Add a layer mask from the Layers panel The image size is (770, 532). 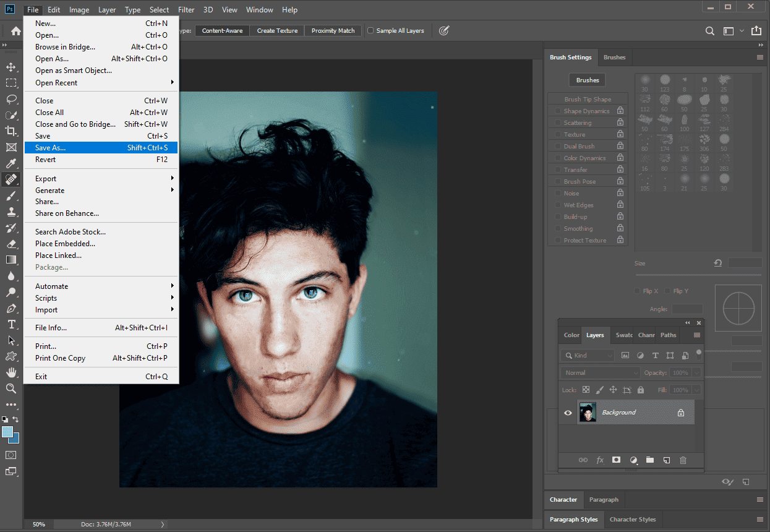pyautogui.click(x=616, y=460)
